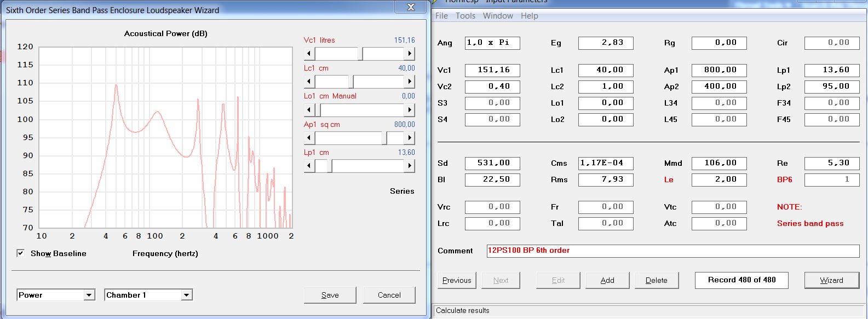
Task: Click the Ap1 sq cm slider thumb
Action: click(384, 138)
